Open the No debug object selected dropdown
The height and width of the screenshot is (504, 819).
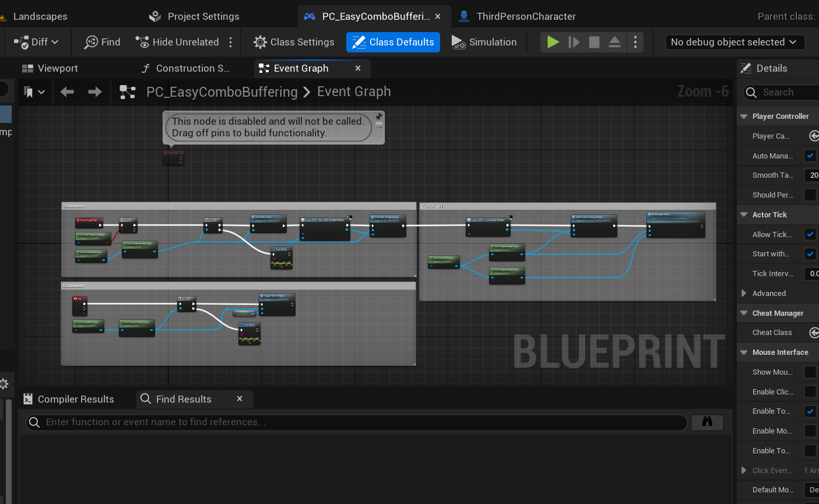(x=734, y=41)
